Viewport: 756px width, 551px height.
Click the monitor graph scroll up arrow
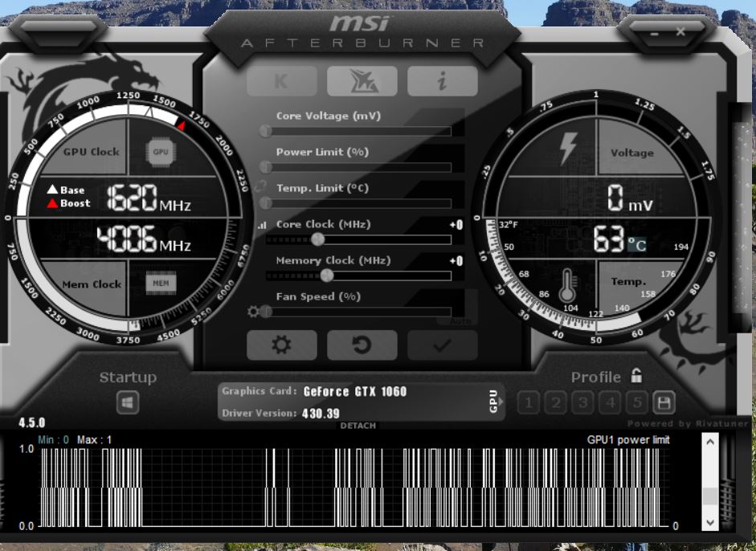coord(709,441)
